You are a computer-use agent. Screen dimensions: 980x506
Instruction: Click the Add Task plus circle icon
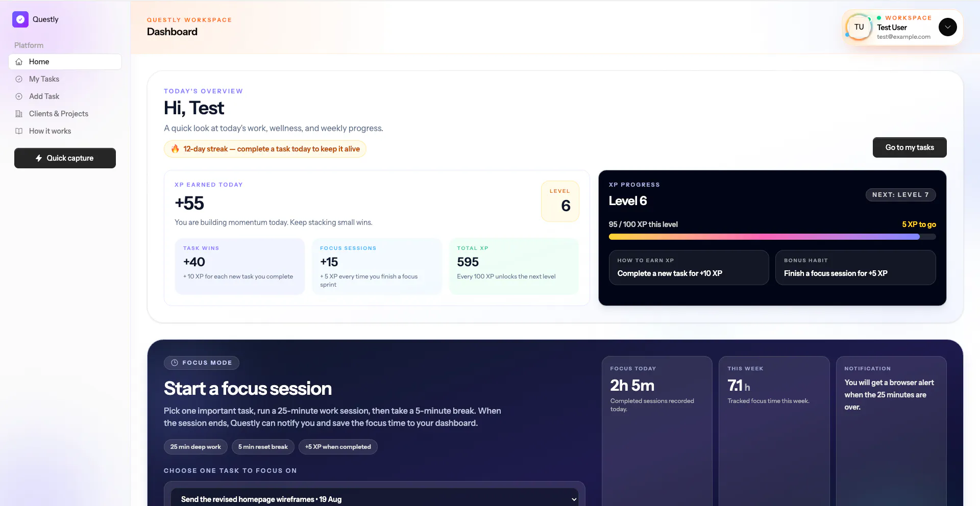pos(19,96)
